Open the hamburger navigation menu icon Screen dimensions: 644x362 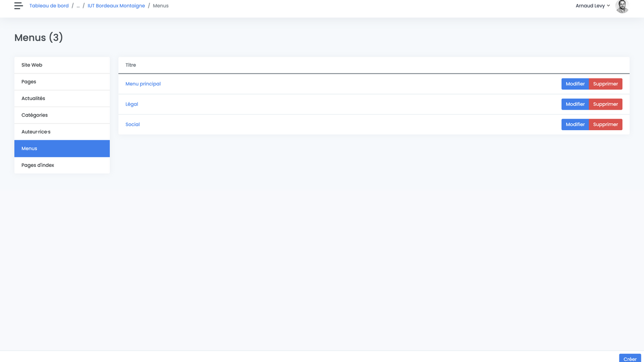(x=19, y=6)
